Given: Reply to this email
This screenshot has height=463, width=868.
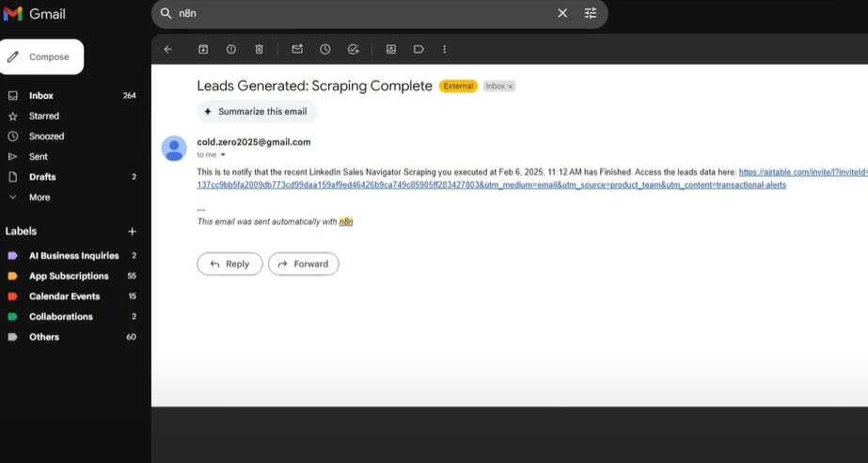Looking at the screenshot, I should pyautogui.click(x=229, y=264).
